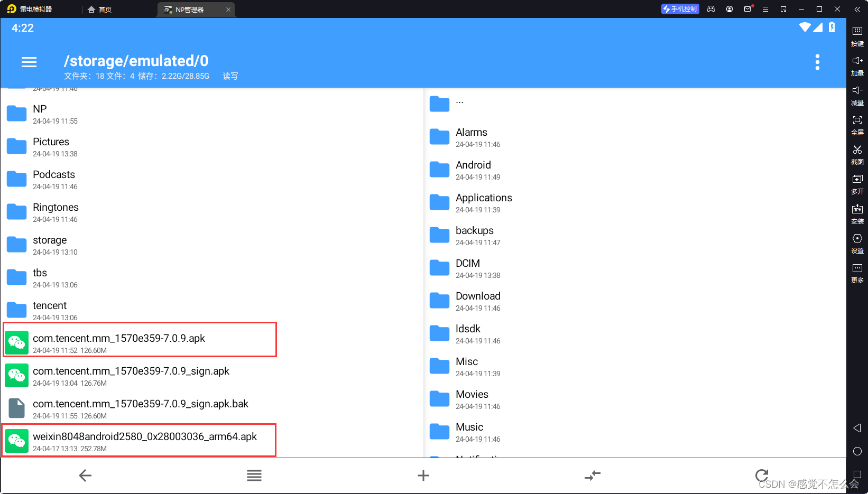868x494 pixels.
Task: Open the user account icon in title bar
Action: click(x=730, y=9)
